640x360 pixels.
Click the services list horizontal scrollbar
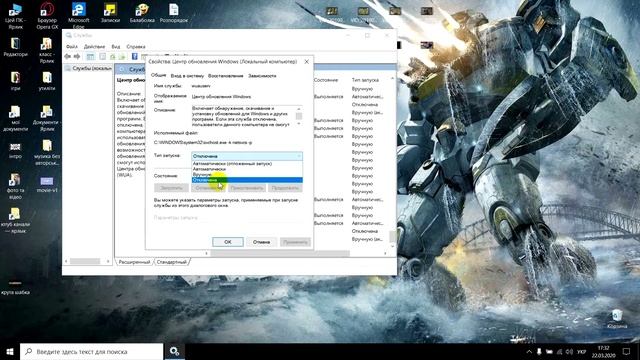pyautogui.click(x=280, y=253)
